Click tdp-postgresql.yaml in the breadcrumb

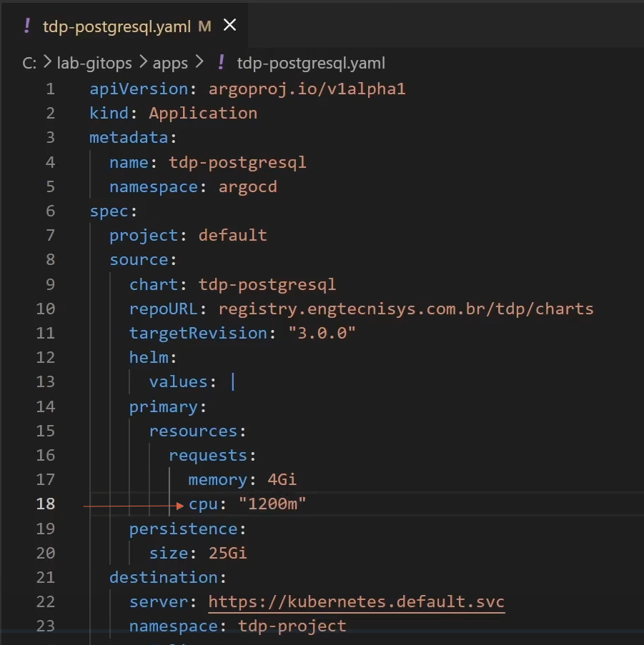[x=311, y=63]
